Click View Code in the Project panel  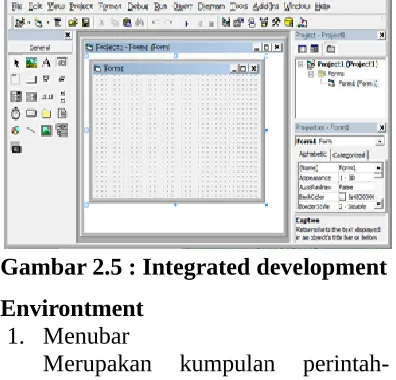[302, 49]
